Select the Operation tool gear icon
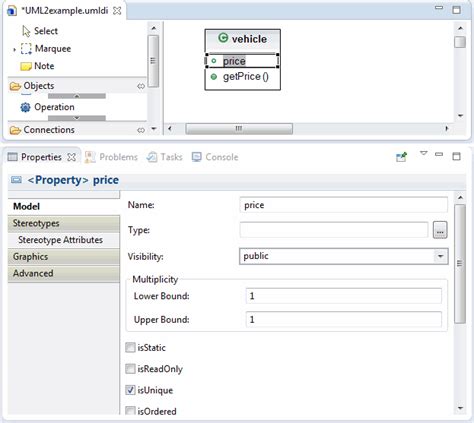Screen dimensions: 474x423 pyautogui.click(x=25, y=107)
